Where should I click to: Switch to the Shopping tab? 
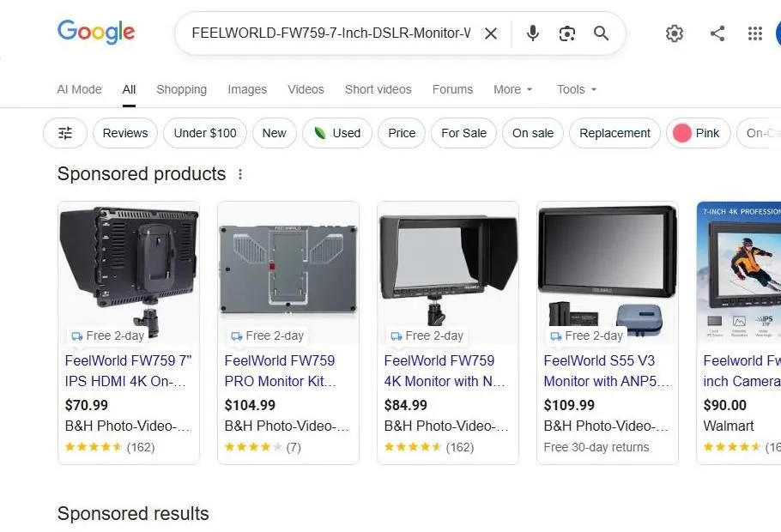[181, 89]
